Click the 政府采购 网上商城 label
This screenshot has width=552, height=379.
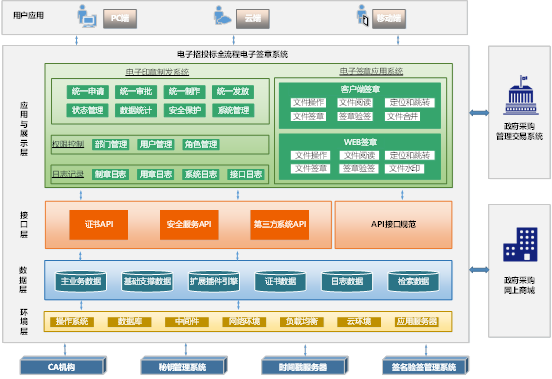(520, 285)
